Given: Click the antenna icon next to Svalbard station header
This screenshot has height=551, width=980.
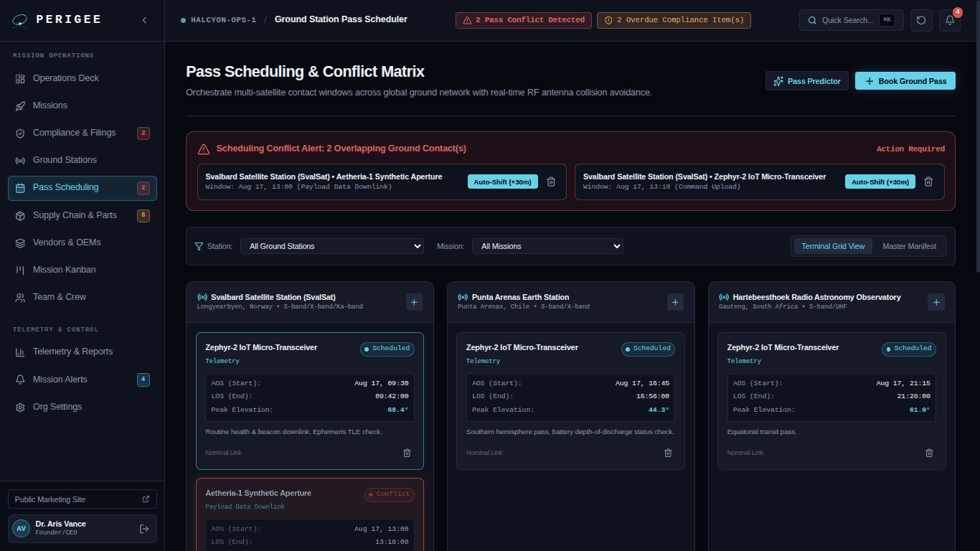Looking at the screenshot, I should point(202,297).
